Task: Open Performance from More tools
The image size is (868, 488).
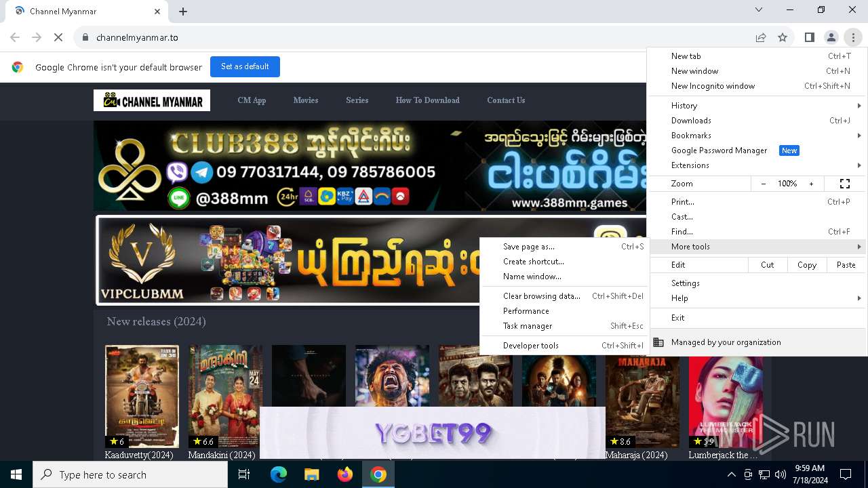Action: click(x=564, y=311)
